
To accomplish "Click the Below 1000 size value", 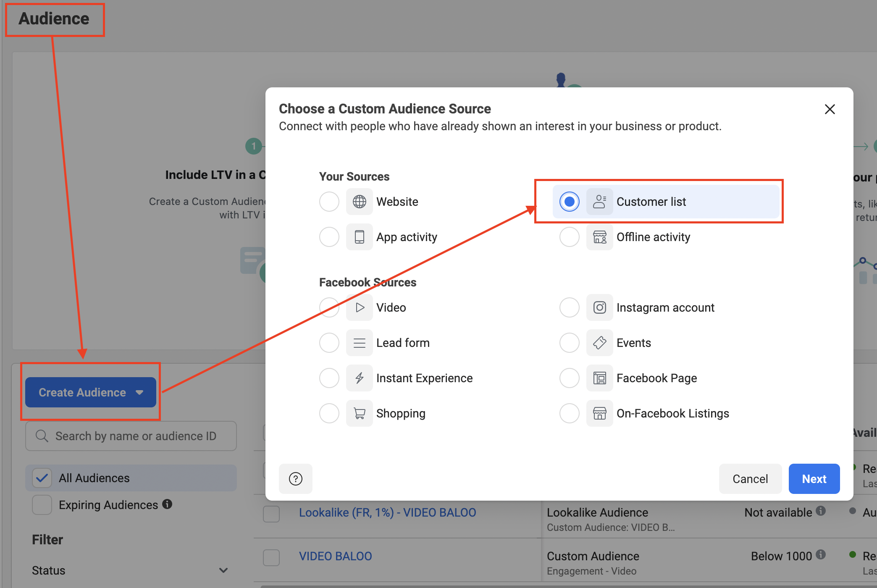I will click(781, 556).
